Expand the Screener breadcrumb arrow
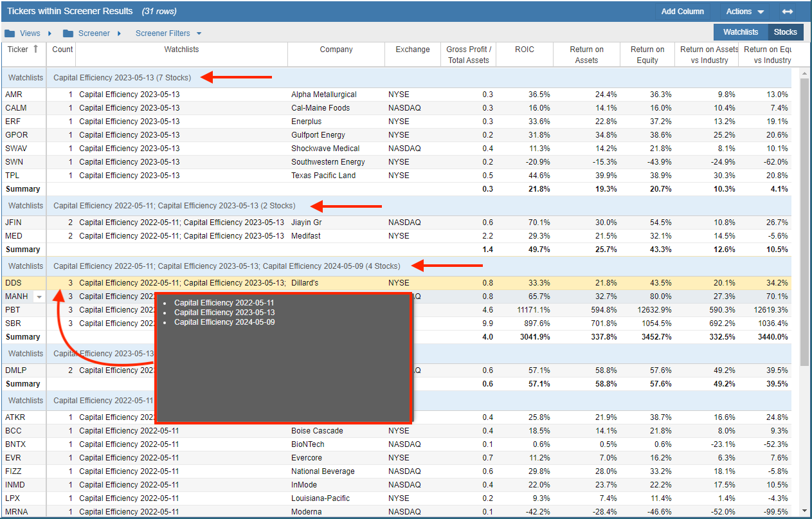Image resolution: width=812 pixels, height=519 pixels. (119, 33)
